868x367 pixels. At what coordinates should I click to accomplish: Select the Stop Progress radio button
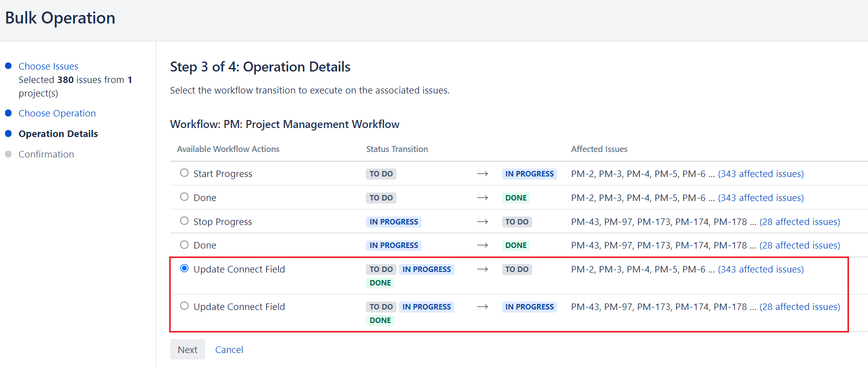pos(184,221)
